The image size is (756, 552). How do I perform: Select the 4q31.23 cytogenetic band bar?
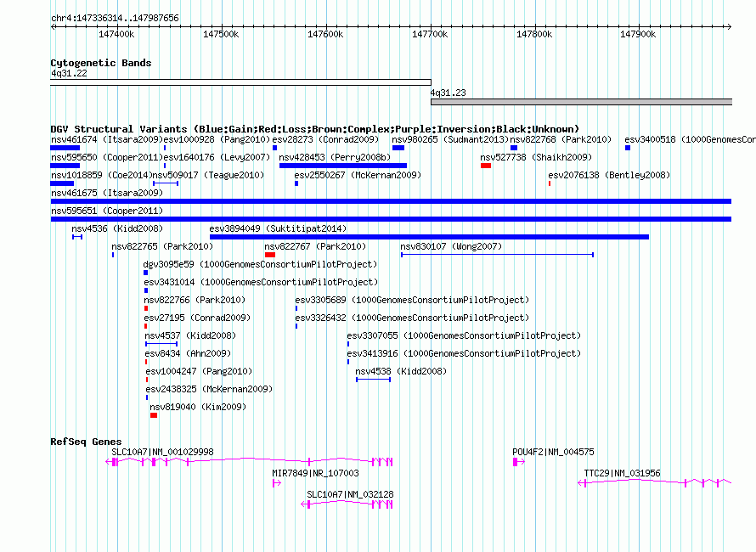[x=582, y=102]
